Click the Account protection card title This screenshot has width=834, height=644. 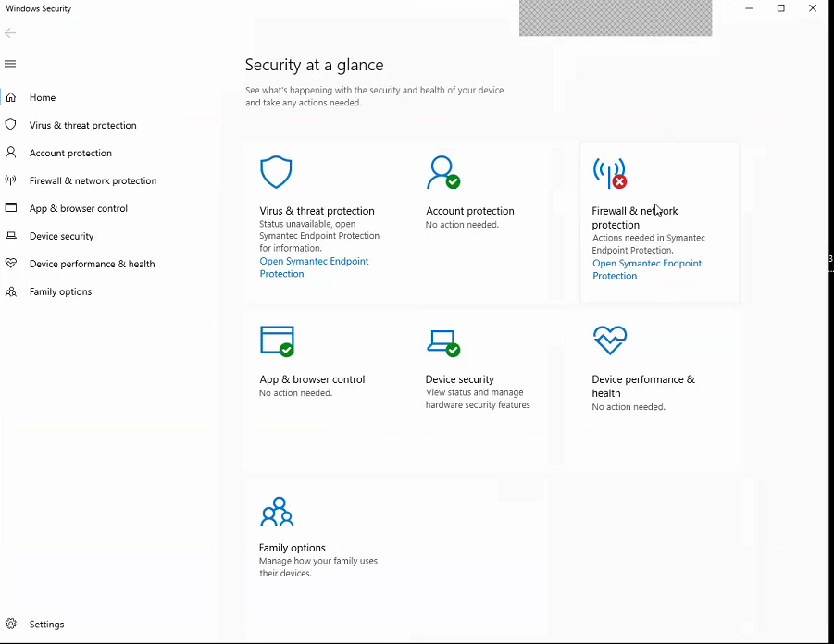(470, 211)
